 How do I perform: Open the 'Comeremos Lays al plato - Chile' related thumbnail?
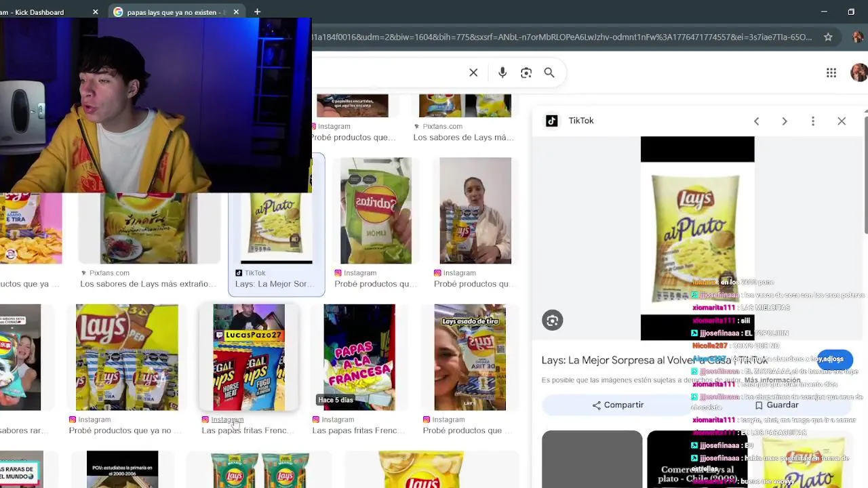tap(697, 460)
